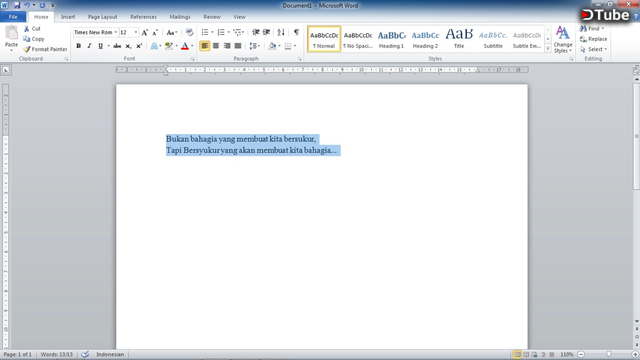Insert a numbered list
This screenshot has width=640, height=360.
point(221,32)
